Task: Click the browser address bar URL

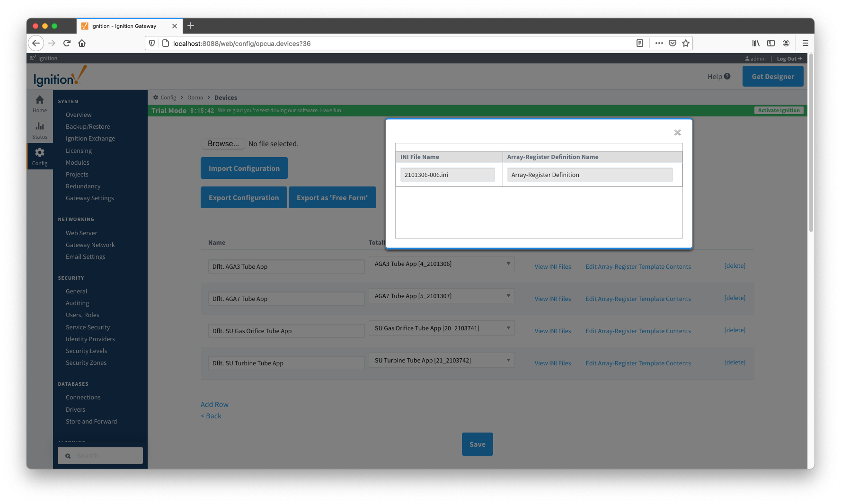Action: point(241,44)
